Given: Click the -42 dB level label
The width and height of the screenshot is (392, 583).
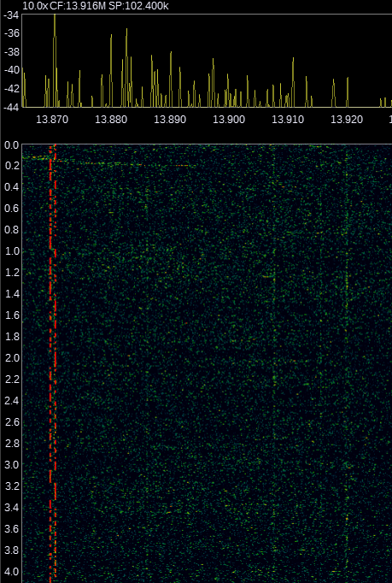Looking at the screenshot, I should click(11, 88).
